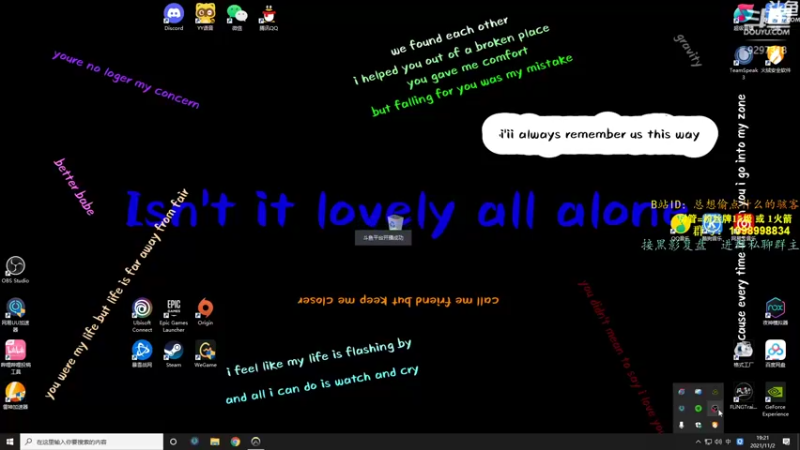Focus the taskbar search box
This screenshot has height=450, width=800.
tap(92, 441)
